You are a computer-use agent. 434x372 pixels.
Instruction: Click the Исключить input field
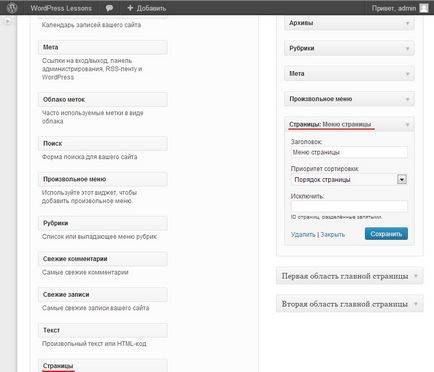point(349,206)
